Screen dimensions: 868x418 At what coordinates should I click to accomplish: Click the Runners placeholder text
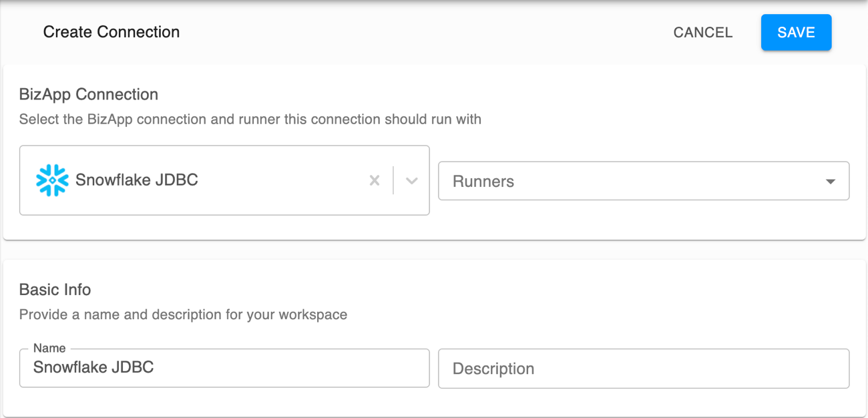(x=483, y=182)
